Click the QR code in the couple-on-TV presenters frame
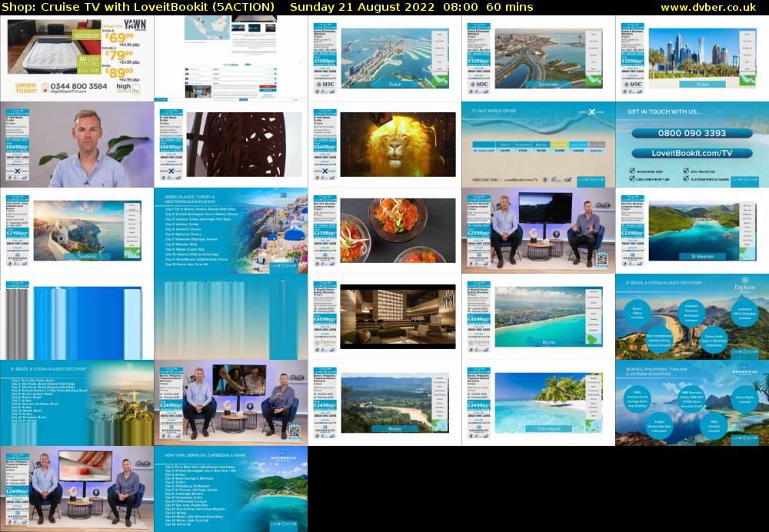769x532 pixels. point(295,431)
